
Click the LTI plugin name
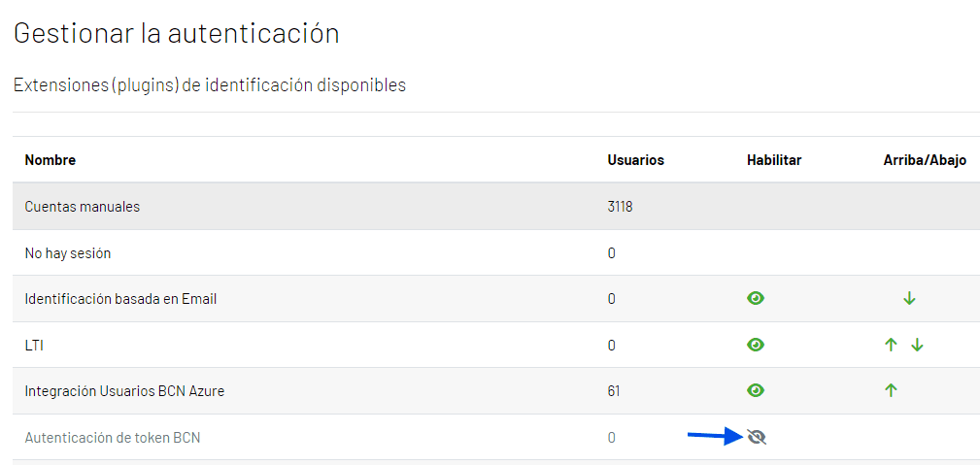[x=34, y=346]
